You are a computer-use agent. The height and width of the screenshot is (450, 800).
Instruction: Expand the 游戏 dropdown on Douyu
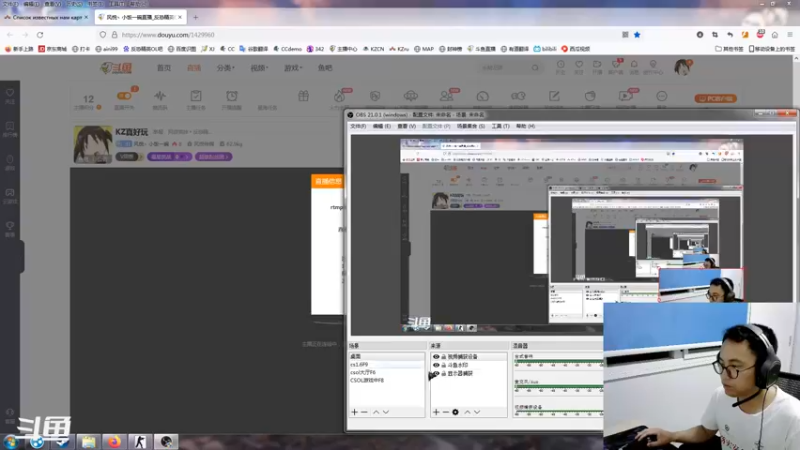click(x=293, y=68)
